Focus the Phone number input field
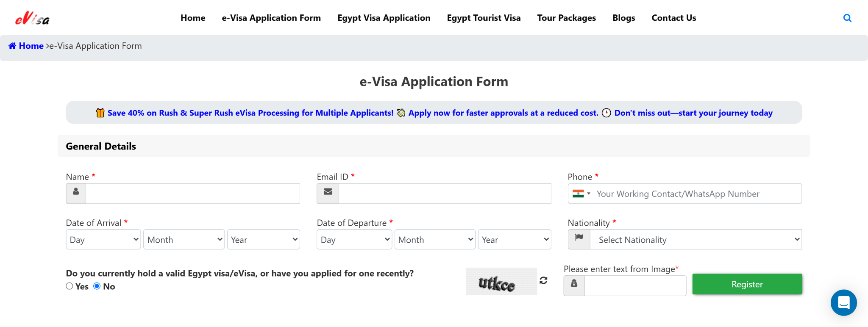The height and width of the screenshot is (327, 868). coord(695,194)
